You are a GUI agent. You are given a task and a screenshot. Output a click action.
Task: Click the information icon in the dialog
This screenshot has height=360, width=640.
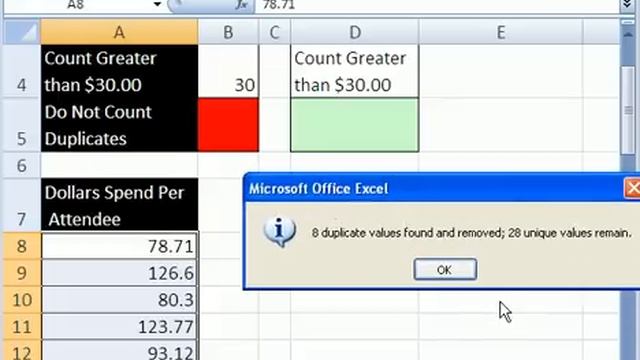coord(279,231)
